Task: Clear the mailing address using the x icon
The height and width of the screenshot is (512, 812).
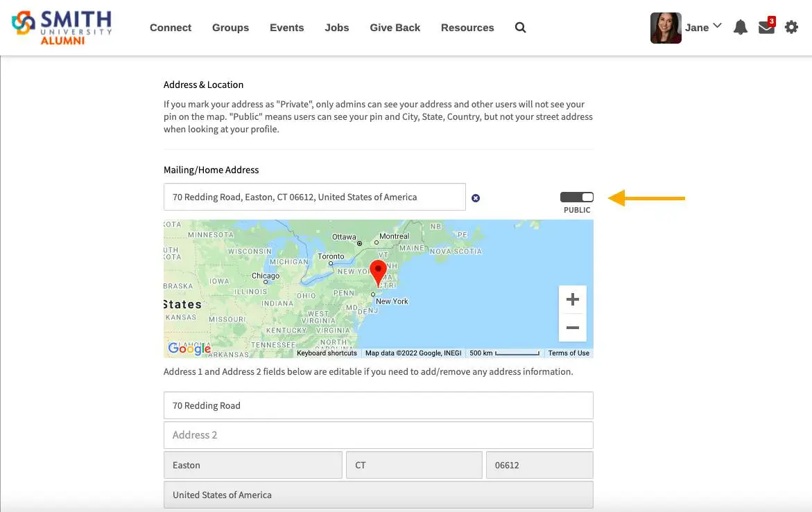Action: click(x=476, y=198)
